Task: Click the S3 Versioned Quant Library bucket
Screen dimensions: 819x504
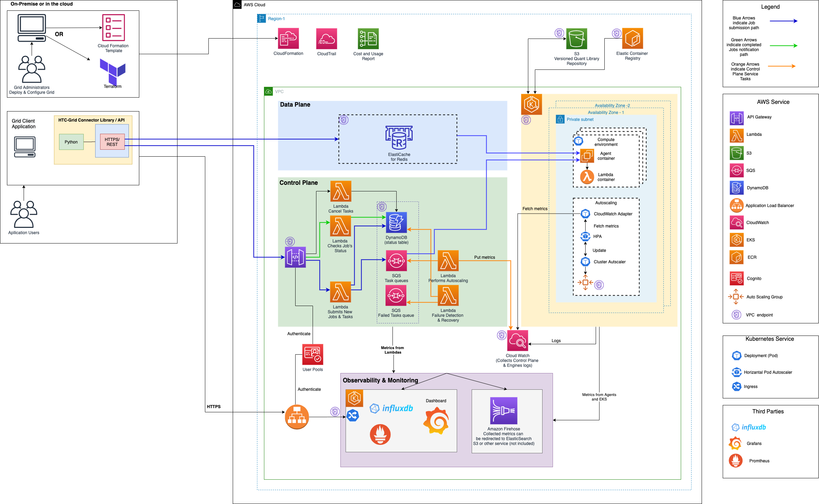Action: point(577,39)
